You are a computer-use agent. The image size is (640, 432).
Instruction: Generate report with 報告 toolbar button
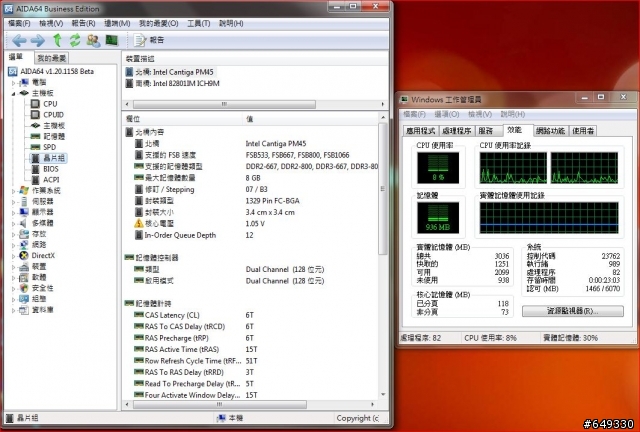coord(149,40)
